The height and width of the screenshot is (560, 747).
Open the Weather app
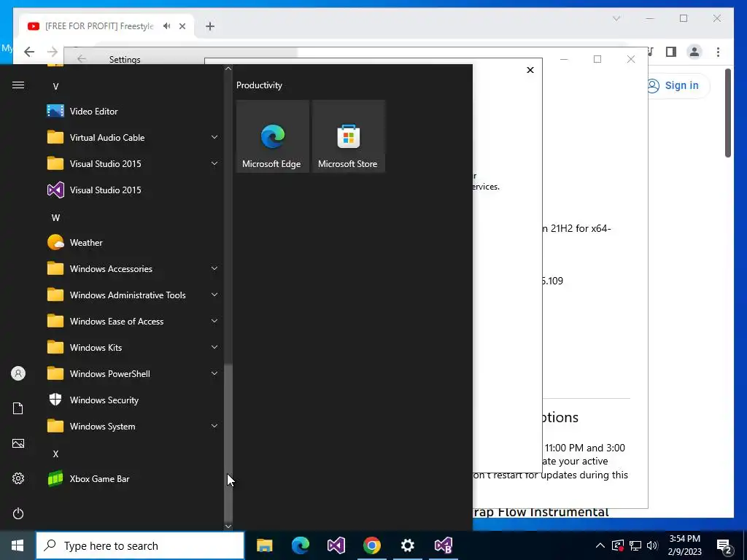133,242
